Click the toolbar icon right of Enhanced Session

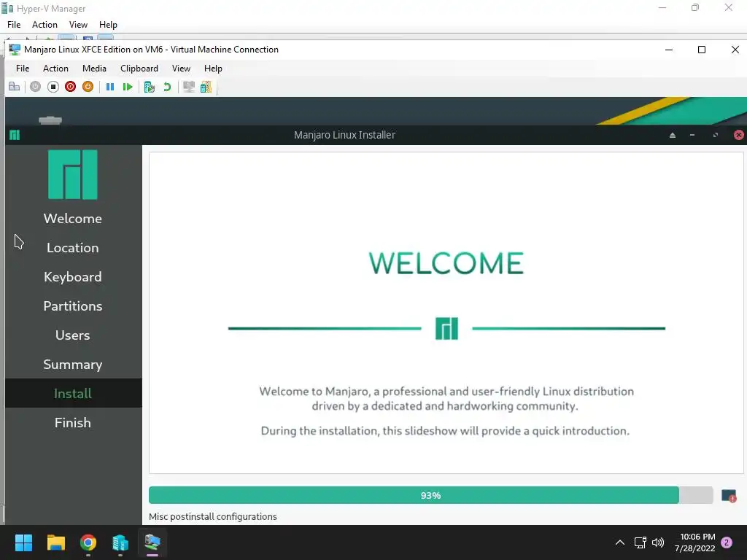206,87
